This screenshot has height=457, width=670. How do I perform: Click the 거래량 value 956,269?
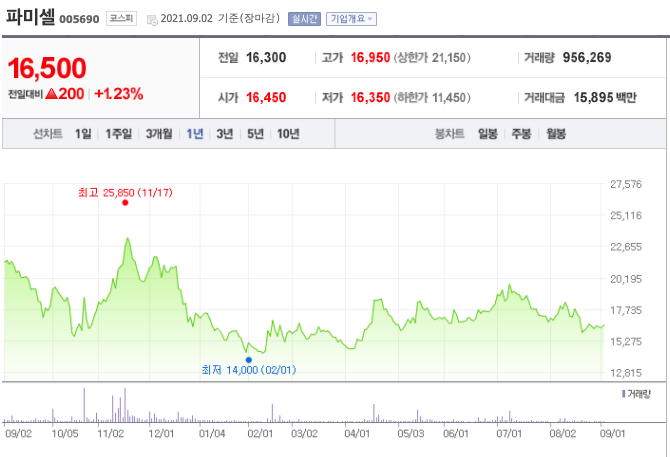coord(587,58)
